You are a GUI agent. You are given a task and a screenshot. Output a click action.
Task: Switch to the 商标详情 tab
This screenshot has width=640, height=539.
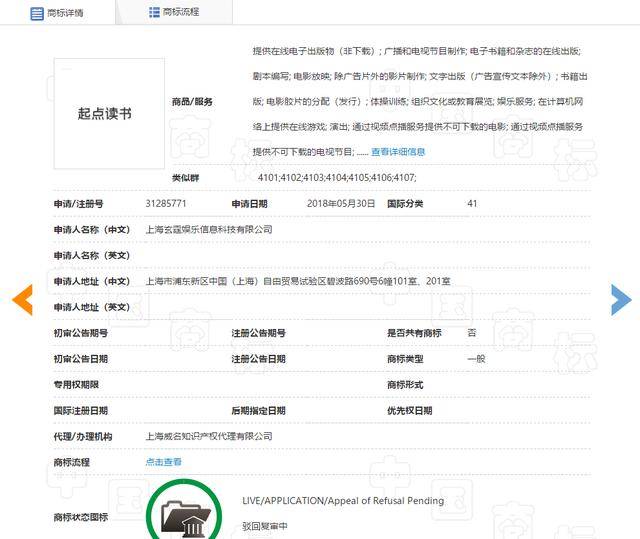(65, 13)
